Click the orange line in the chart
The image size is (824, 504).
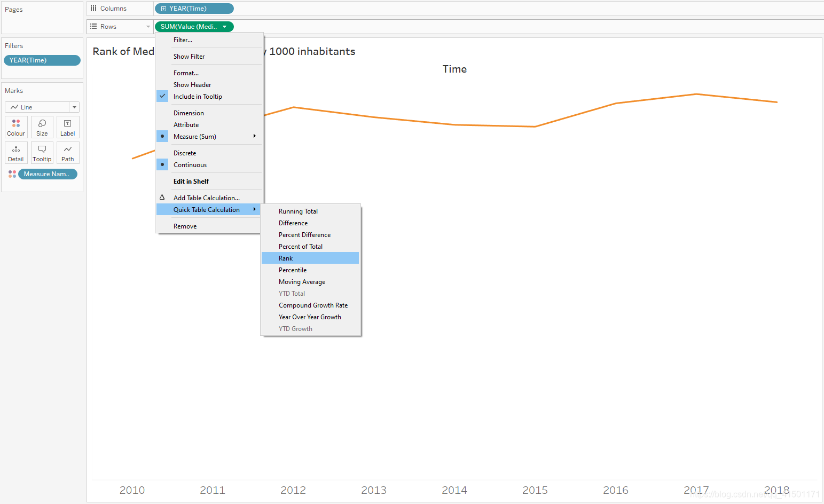(454, 124)
